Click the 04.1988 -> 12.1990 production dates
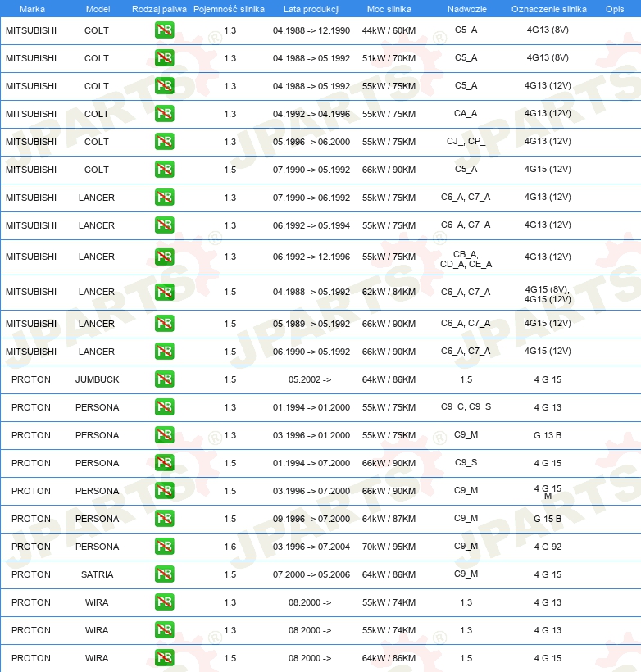The image size is (641, 672). (x=311, y=30)
